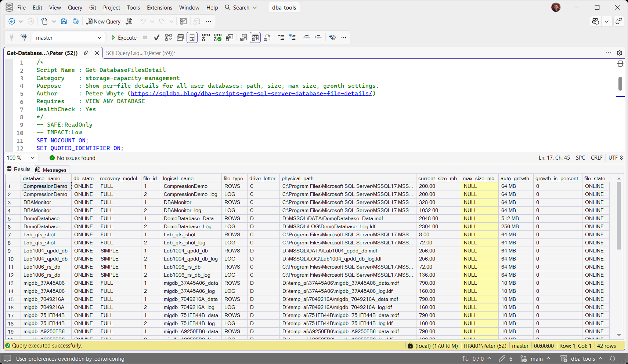Click the Search button in title bar
The height and width of the screenshot is (364, 628).
241,7
